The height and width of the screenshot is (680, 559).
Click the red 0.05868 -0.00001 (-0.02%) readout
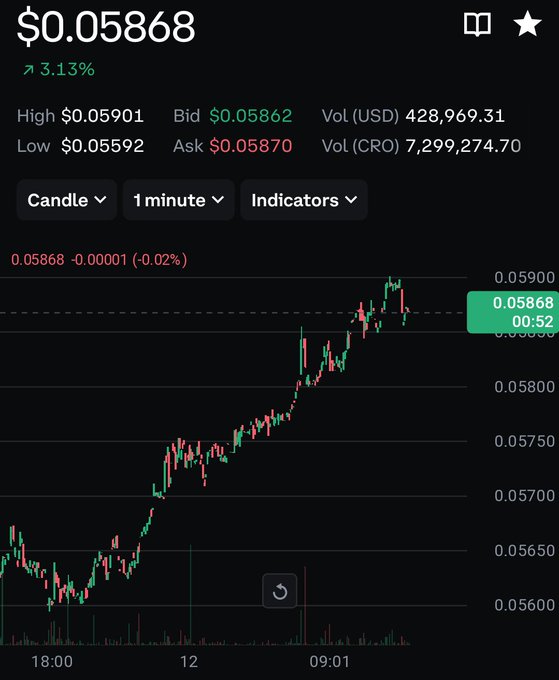[x=99, y=260]
